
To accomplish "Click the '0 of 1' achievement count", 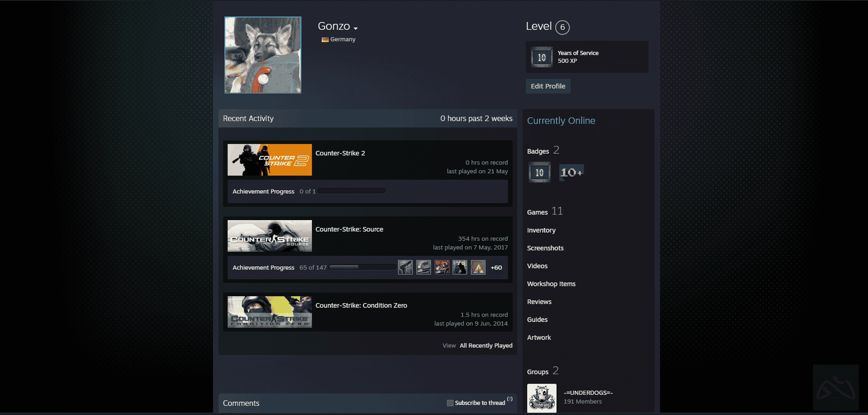I will [x=307, y=192].
